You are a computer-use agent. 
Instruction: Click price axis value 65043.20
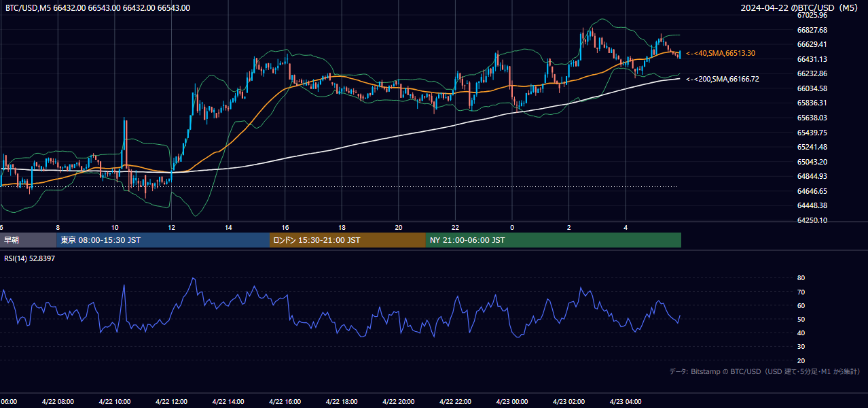pos(812,162)
